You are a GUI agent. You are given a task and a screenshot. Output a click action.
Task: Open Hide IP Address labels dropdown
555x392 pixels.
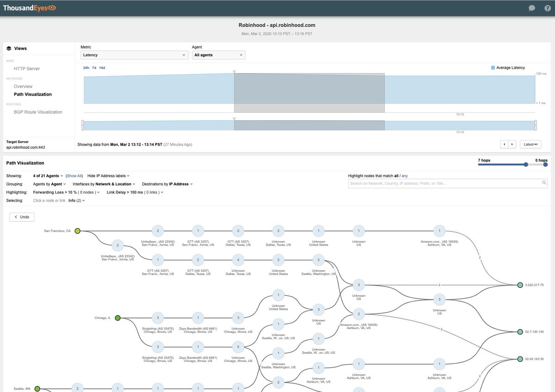(108, 176)
